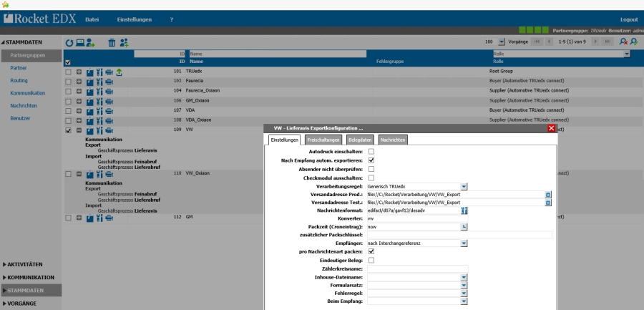Enable the Autodruck einschalten checkbox
This screenshot has width=644, height=310.
click(371, 152)
